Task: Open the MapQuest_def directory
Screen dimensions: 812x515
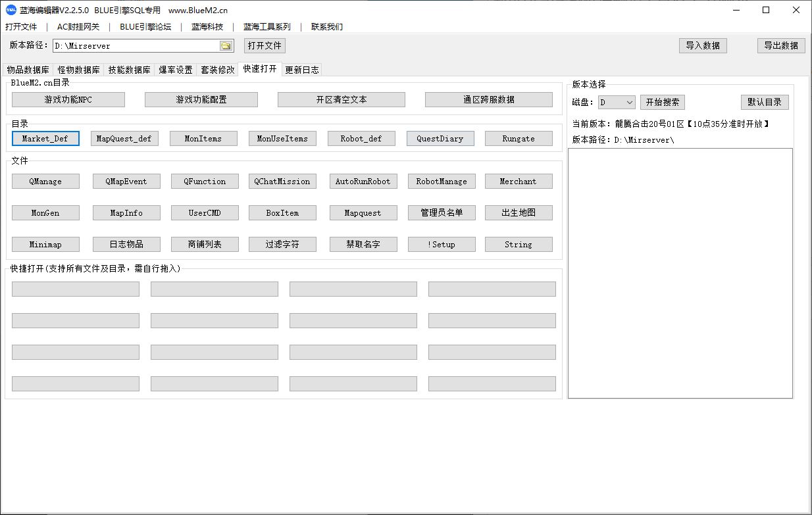Action: (x=124, y=138)
